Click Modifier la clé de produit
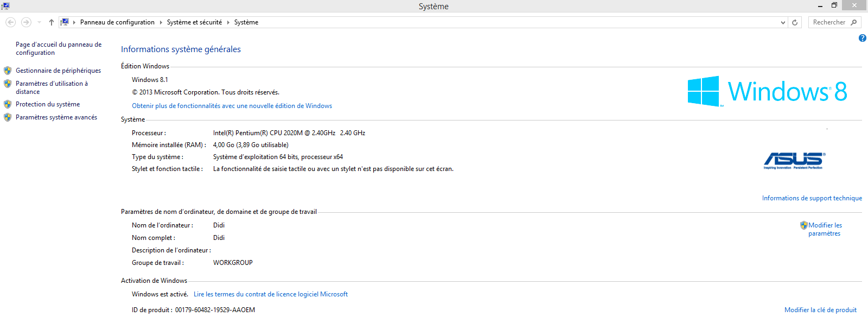The image size is (868, 323). pyautogui.click(x=821, y=310)
